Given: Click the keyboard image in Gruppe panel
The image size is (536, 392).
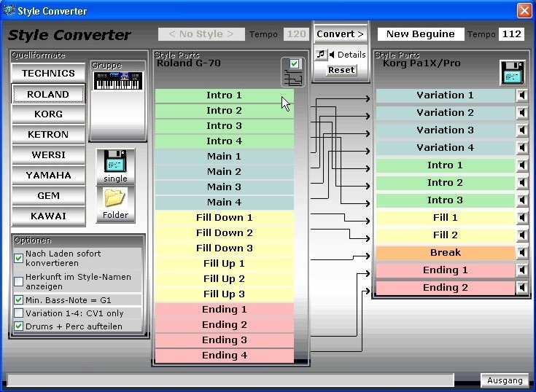Looking at the screenshot, I should click(x=117, y=81).
